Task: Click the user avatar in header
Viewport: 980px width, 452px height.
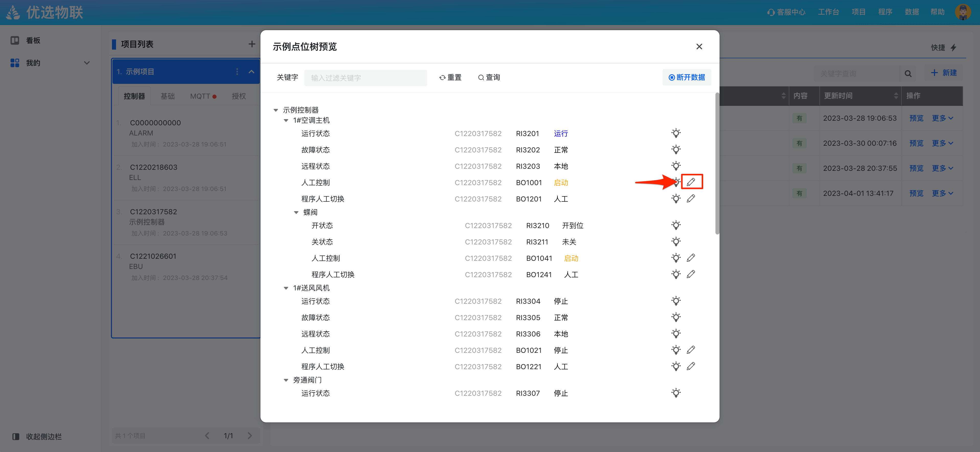Action: pyautogui.click(x=963, y=12)
